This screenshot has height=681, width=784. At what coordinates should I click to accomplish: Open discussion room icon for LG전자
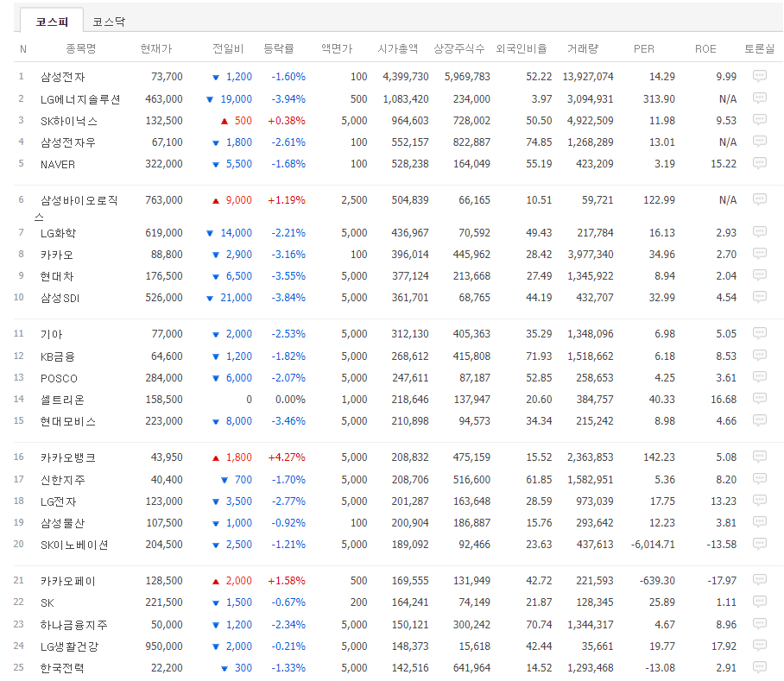[760, 500]
